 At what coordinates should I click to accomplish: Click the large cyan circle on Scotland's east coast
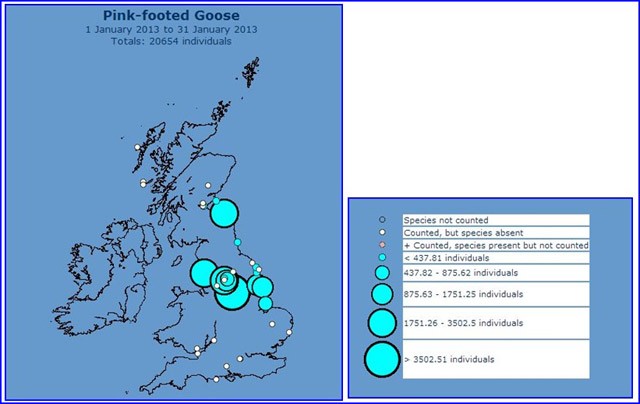click(224, 213)
